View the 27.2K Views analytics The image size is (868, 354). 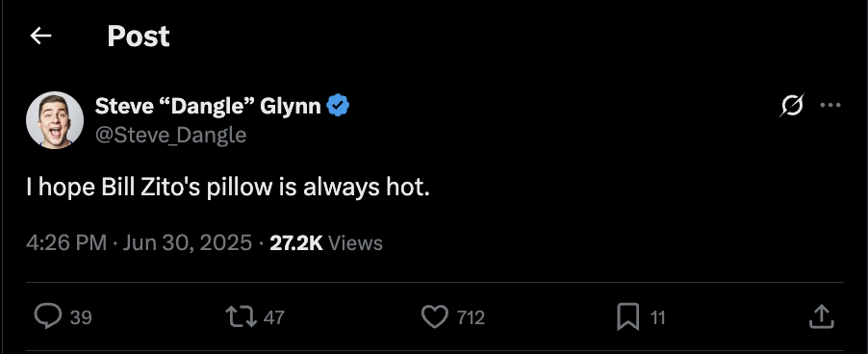(326, 242)
